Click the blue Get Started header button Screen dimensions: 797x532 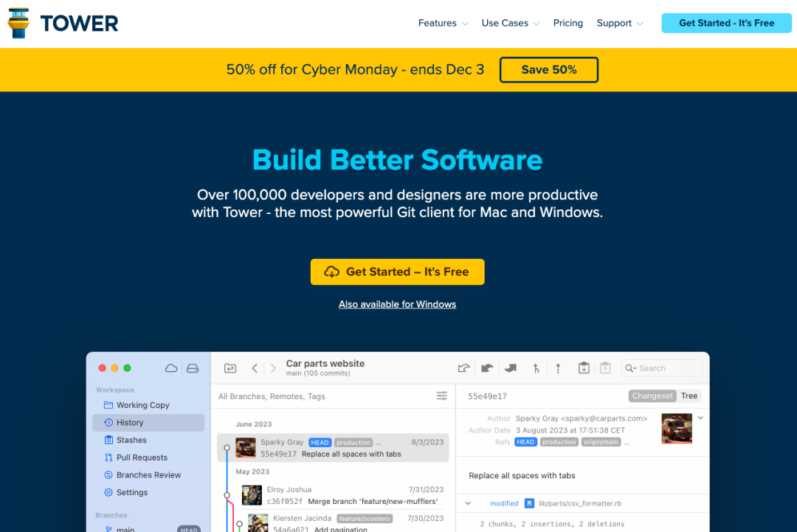(x=726, y=24)
